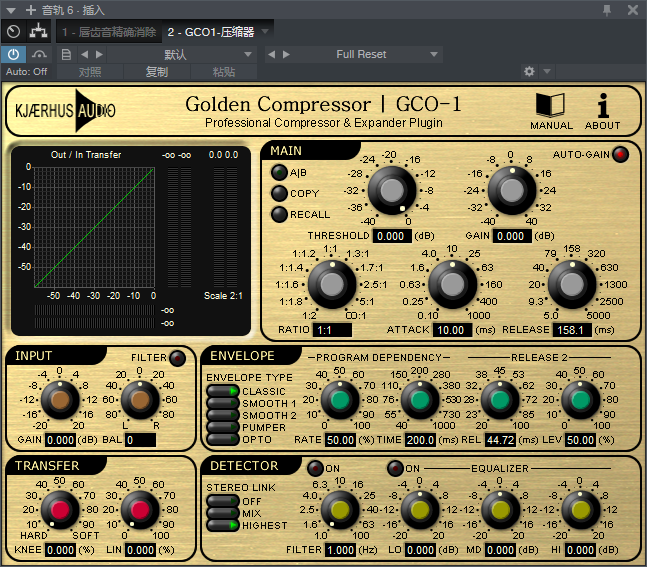Switch to the 1 - 唇齿音精确消除 tab

point(110,32)
